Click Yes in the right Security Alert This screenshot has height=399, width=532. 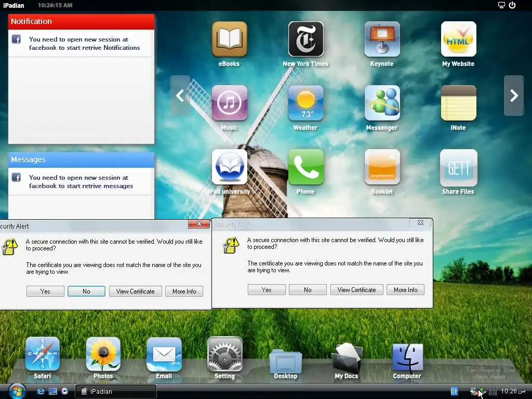tap(267, 290)
